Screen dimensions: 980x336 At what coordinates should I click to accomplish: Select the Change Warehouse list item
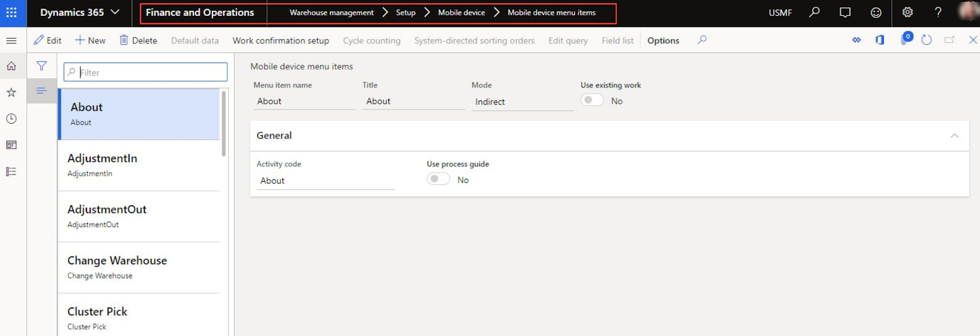139,267
